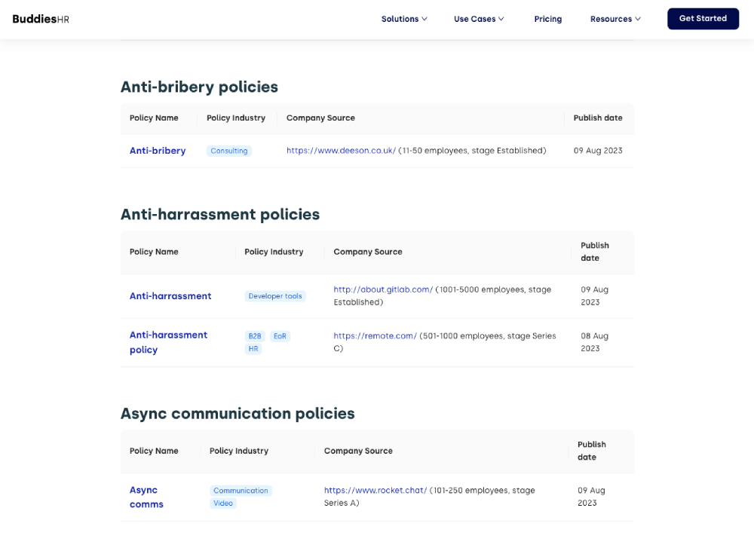Visit the remote.com company source link
Viewport: 754px width, 560px height.
click(375, 335)
